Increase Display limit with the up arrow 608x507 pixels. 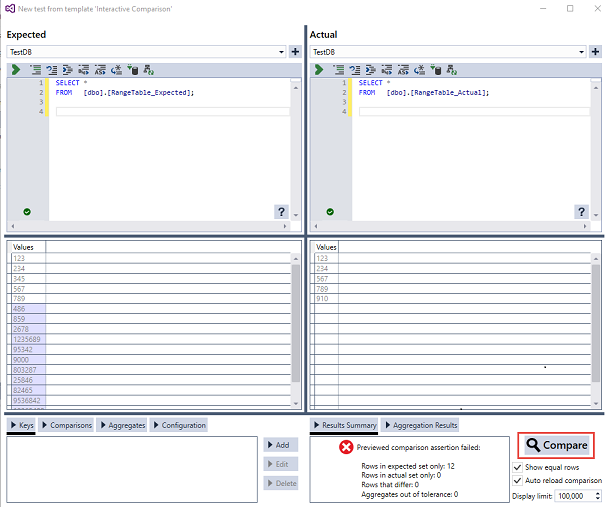point(598,493)
